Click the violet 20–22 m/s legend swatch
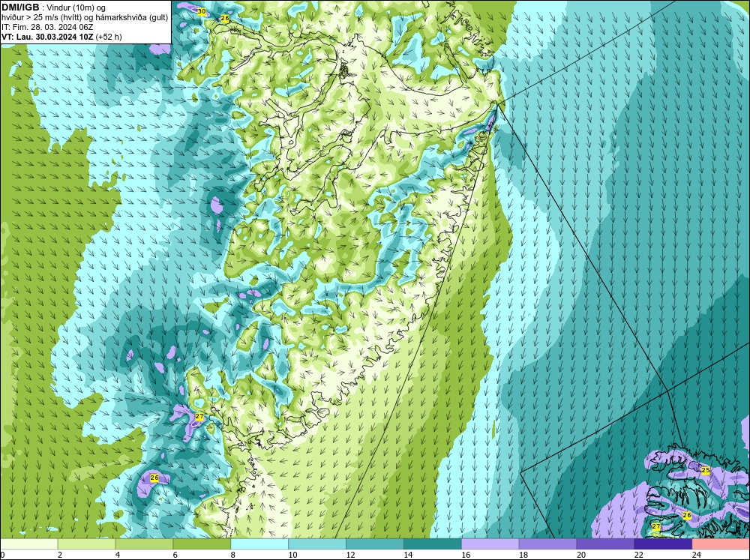750x560 pixels. [x=605, y=544]
